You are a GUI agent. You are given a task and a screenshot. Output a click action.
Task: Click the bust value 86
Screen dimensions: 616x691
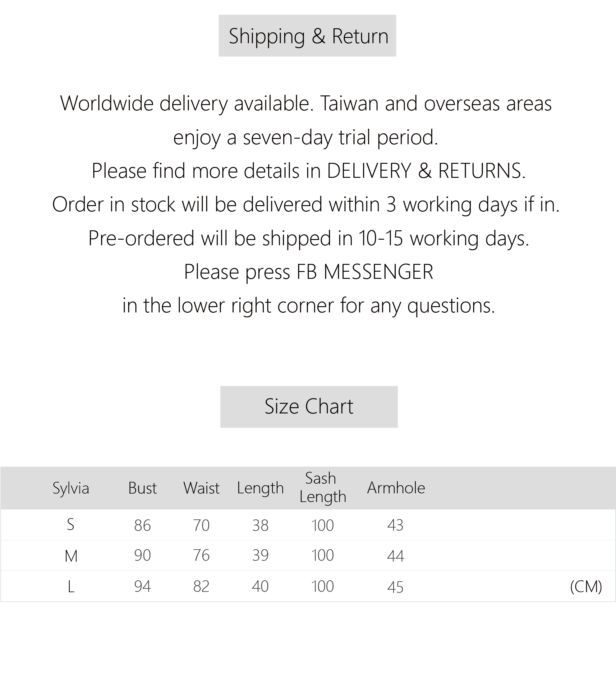[x=142, y=525]
